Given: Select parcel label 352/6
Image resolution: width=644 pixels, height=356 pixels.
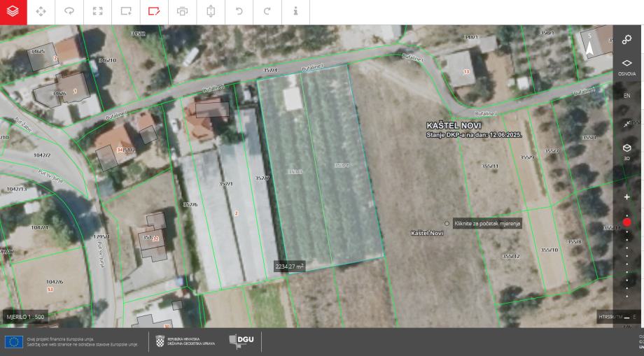Looking at the screenshot, I should [x=190, y=204].
